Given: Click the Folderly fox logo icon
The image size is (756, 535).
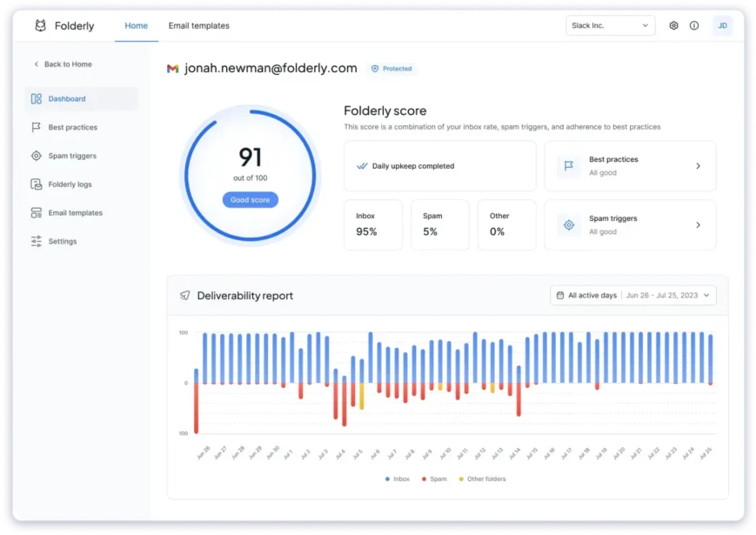Looking at the screenshot, I should (41, 26).
